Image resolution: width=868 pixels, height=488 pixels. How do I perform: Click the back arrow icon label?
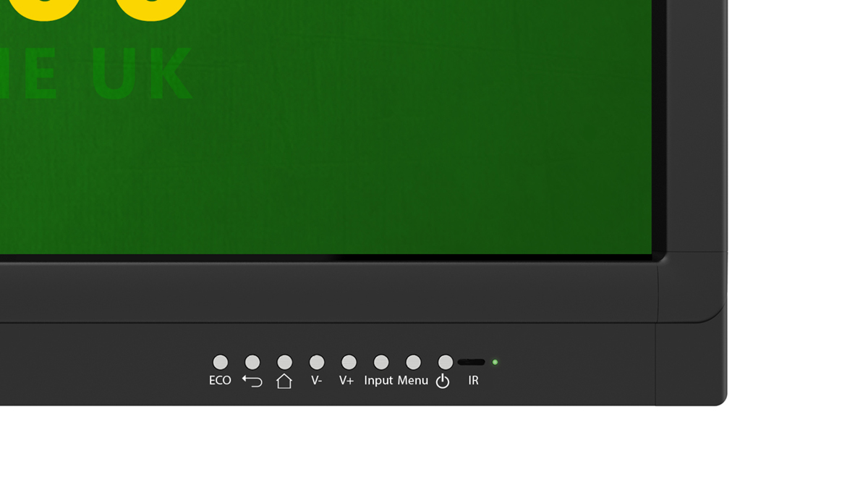pos(252,381)
